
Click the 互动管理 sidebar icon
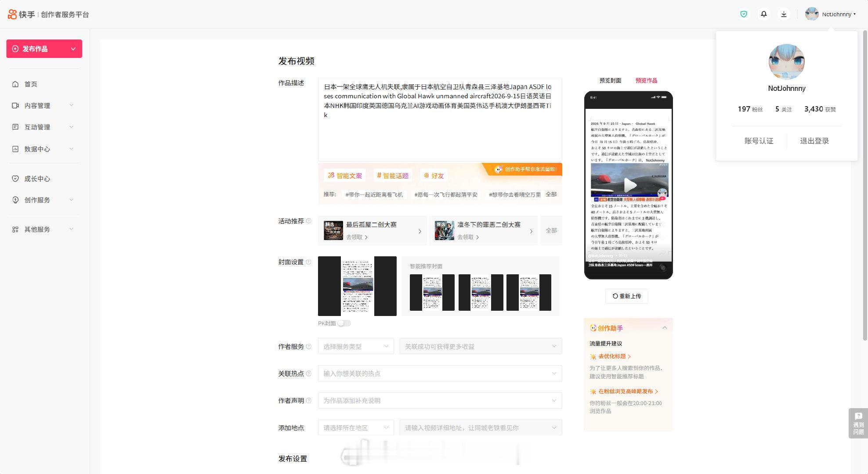coord(15,127)
